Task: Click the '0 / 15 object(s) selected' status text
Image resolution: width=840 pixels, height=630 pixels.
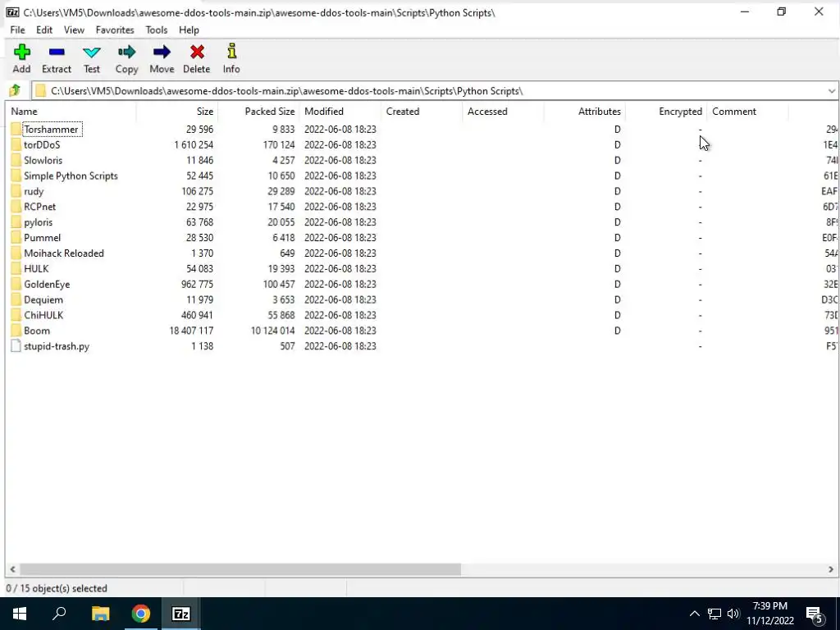Action: pos(57,588)
